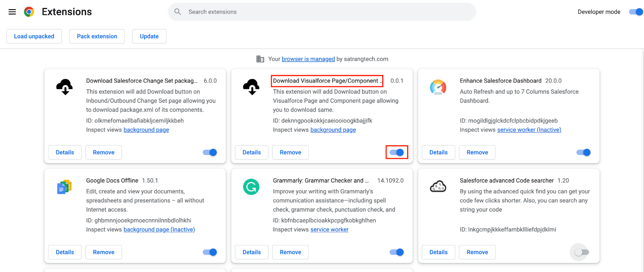Open Details for Download Visualforce Page/Component
644x272 pixels.
(252, 152)
